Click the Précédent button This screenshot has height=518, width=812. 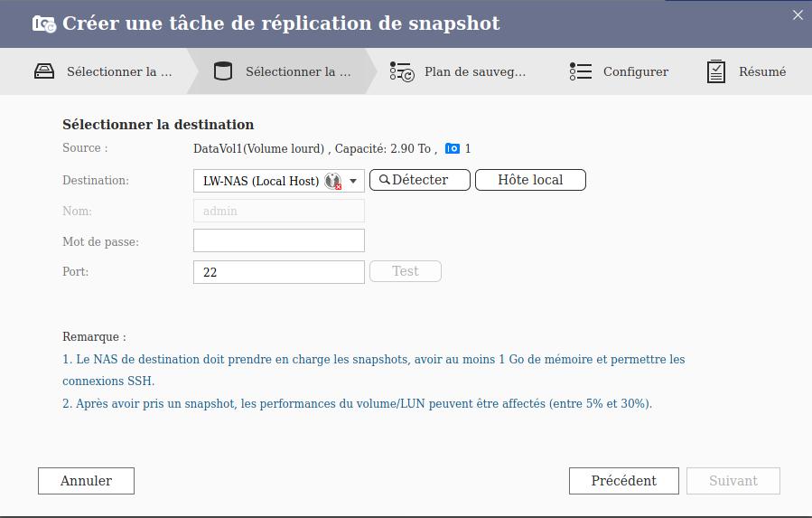coord(623,481)
